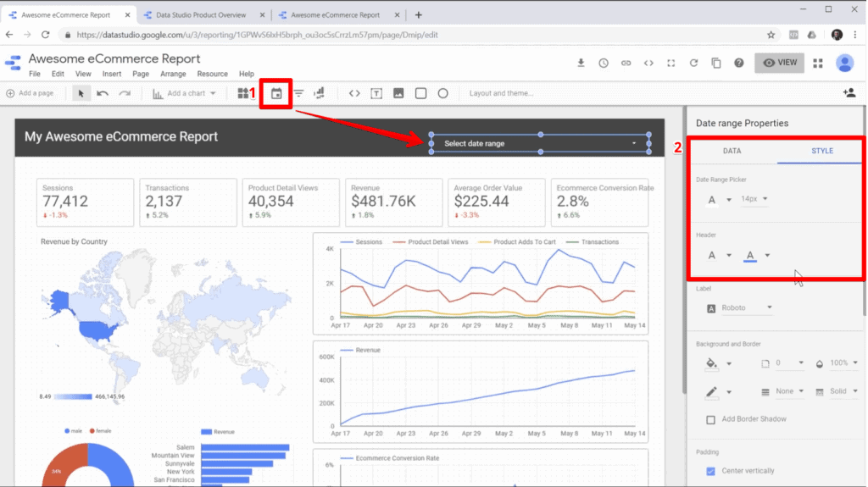The width and height of the screenshot is (868, 487).
Task: Open a new browser tab
Action: [419, 15]
